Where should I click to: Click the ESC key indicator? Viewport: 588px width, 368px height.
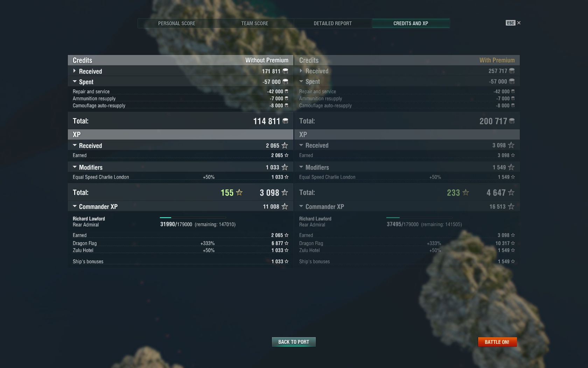(510, 23)
